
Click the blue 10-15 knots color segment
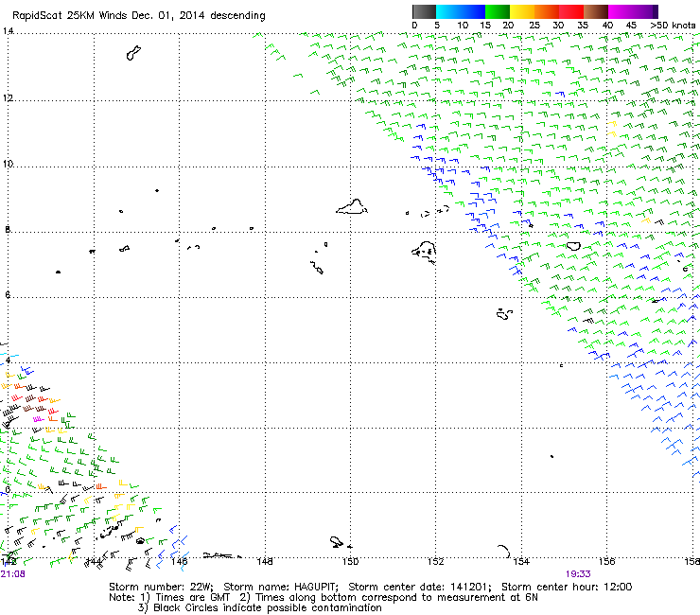473,11
